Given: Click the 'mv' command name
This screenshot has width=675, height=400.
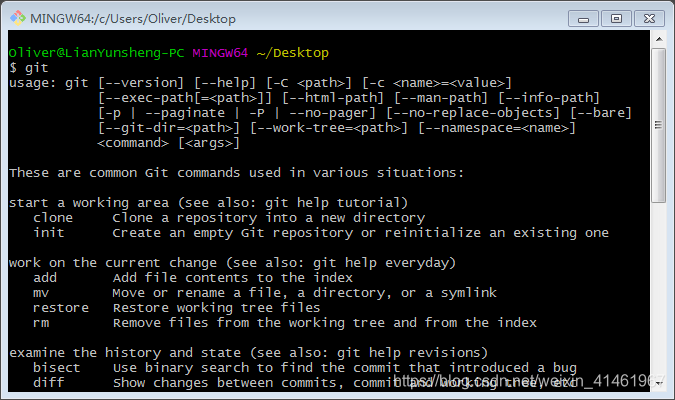Looking at the screenshot, I should click(41, 293).
